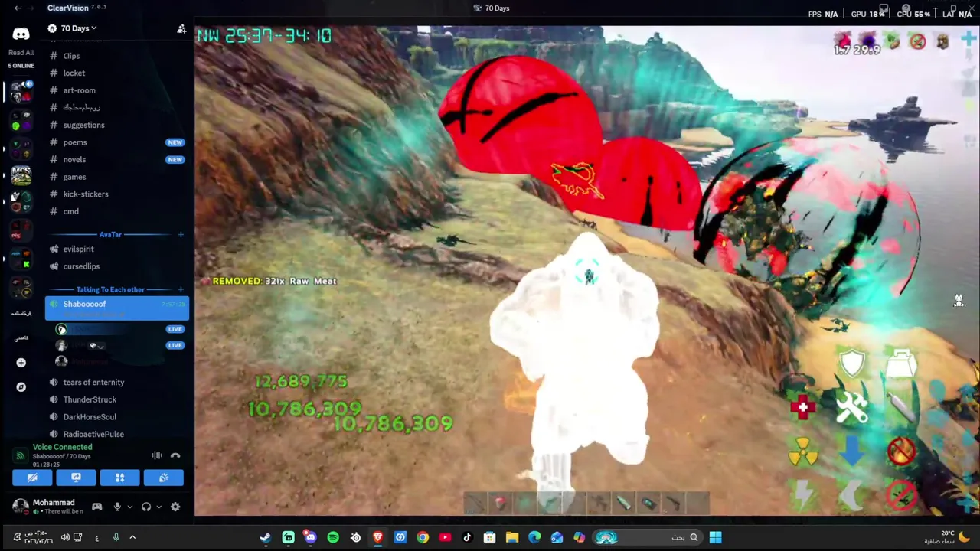Invite people with the add-member icon
The image size is (980, 551).
[181, 29]
